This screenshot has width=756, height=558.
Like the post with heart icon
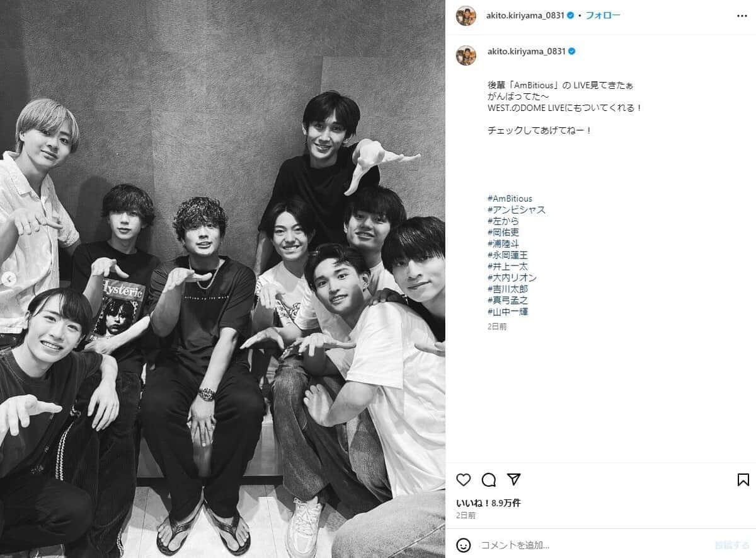(x=464, y=480)
